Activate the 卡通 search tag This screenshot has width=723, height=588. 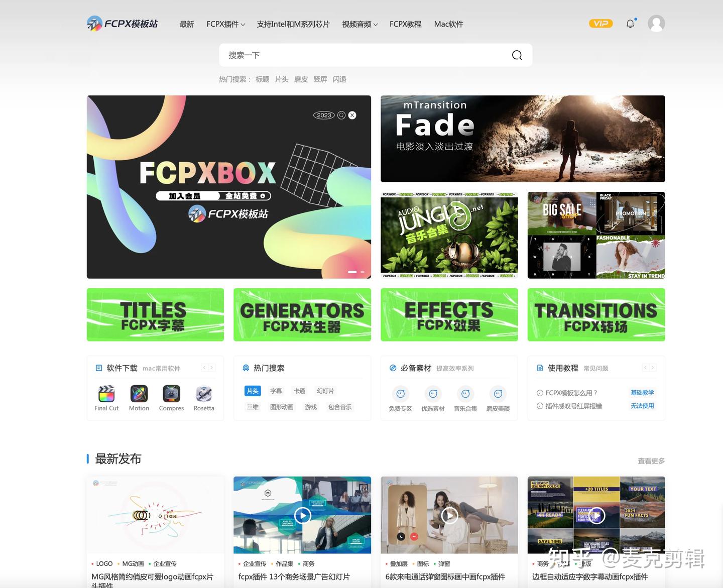coord(299,391)
